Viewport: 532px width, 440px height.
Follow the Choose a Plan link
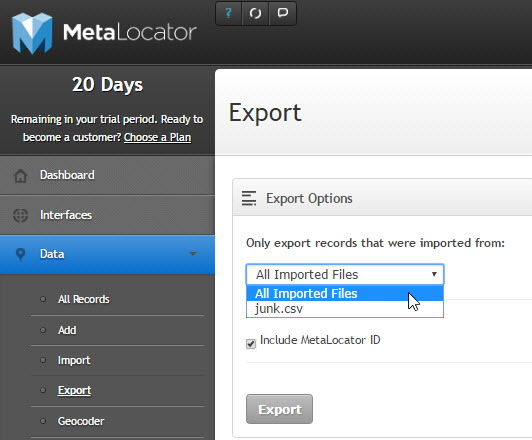157,137
